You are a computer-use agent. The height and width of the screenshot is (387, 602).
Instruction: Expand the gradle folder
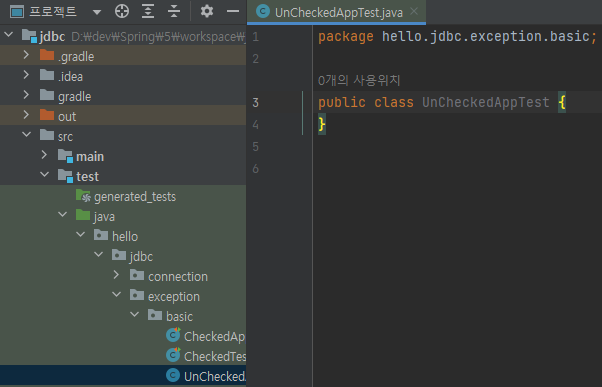coord(26,95)
